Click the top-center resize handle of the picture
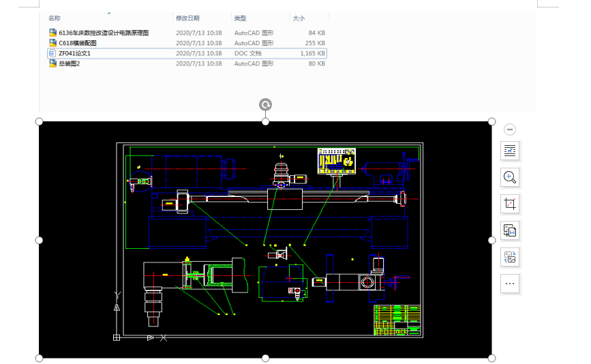 coord(265,122)
